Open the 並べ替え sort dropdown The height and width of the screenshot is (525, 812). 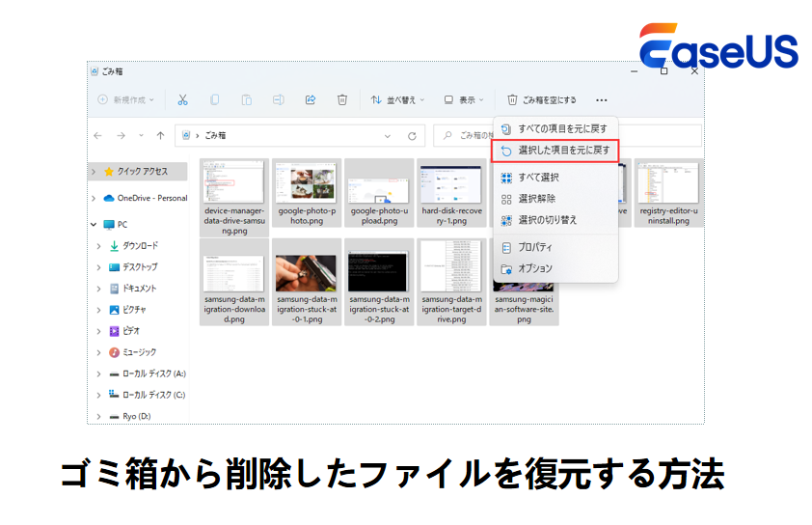(x=393, y=99)
